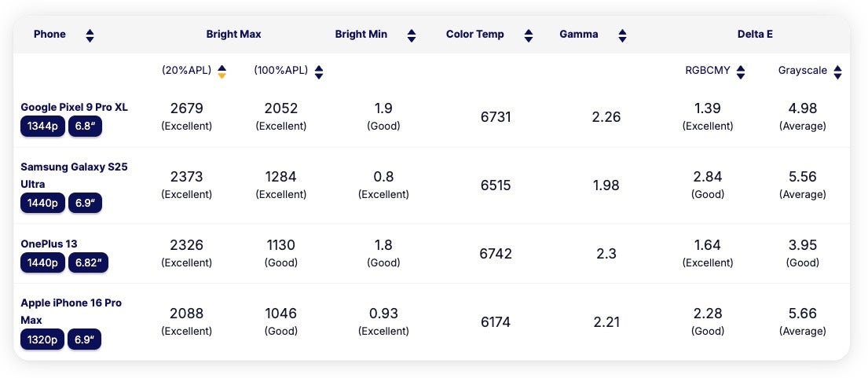The width and height of the screenshot is (868, 378).
Task: Select the 1.39 RGBCMY value
Action: [708, 108]
